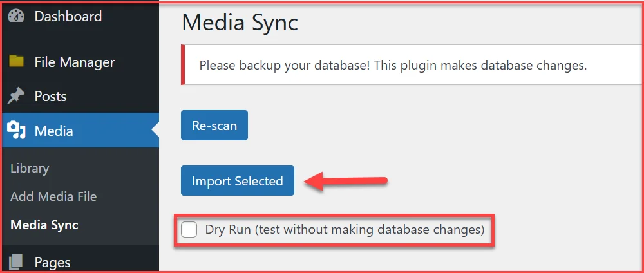The height and width of the screenshot is (273, 644).
Task: Enable the Dry Run checkbox
Action: coord(189,229)
